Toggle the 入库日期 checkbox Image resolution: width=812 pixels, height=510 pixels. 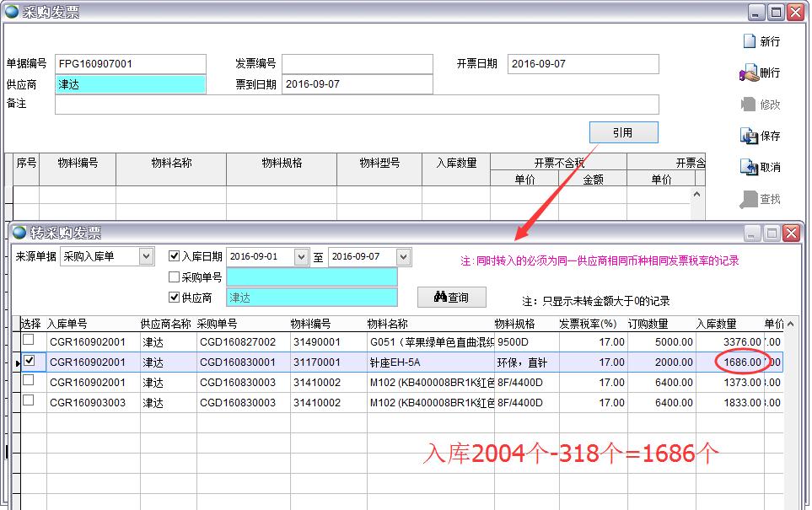tap(175, 256)
